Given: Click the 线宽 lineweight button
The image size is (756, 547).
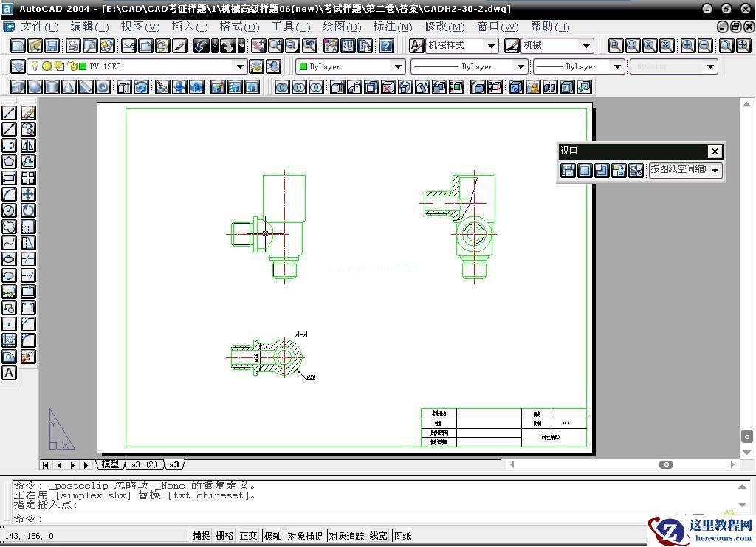Looking at the screenshot, I should click(x=378, y=536).
